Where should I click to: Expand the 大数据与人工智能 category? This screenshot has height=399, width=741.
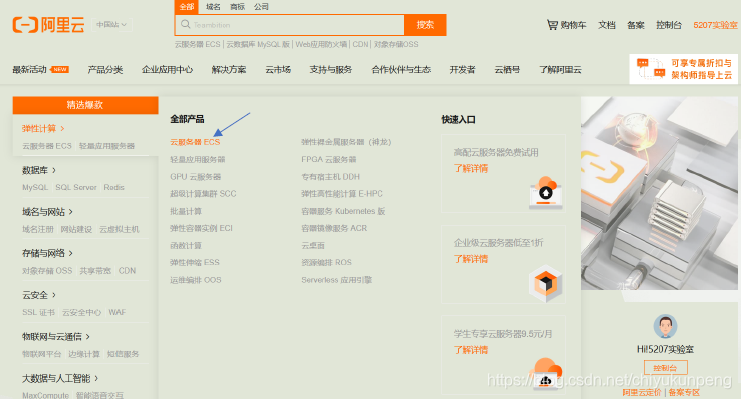60,378
